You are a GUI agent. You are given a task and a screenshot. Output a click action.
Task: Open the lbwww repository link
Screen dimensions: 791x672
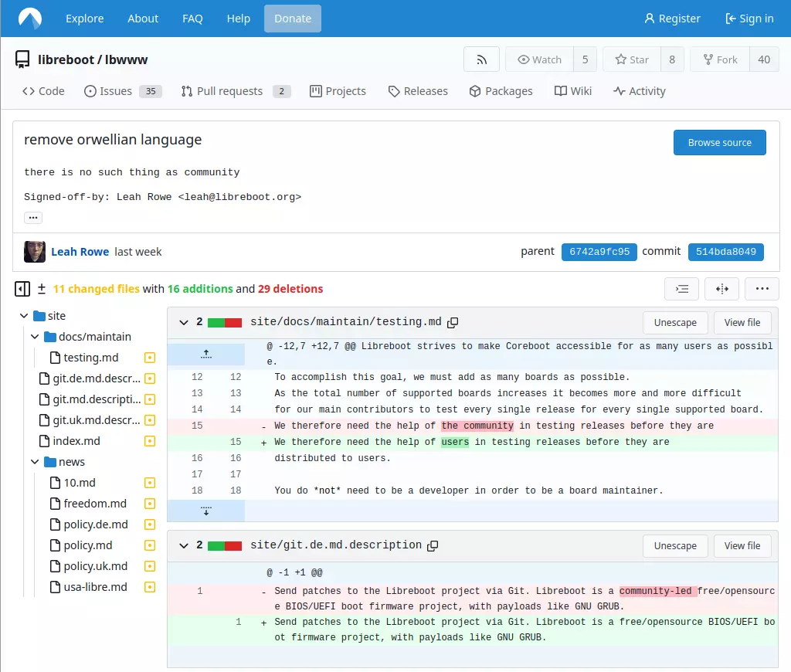click(x=126, y=59)
